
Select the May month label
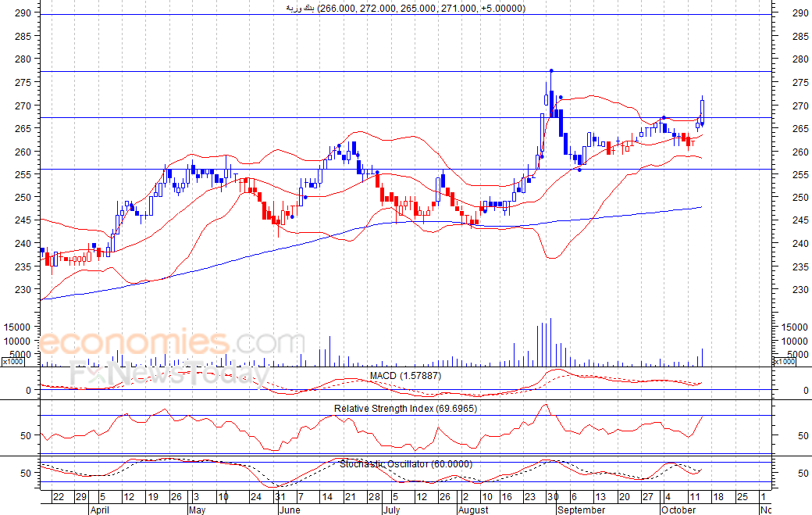tap(198, 510)
